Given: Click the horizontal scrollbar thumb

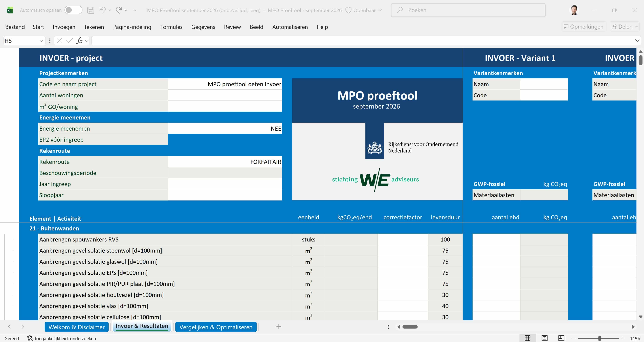Looking at the screenshot, I should [x=410, y=327].
